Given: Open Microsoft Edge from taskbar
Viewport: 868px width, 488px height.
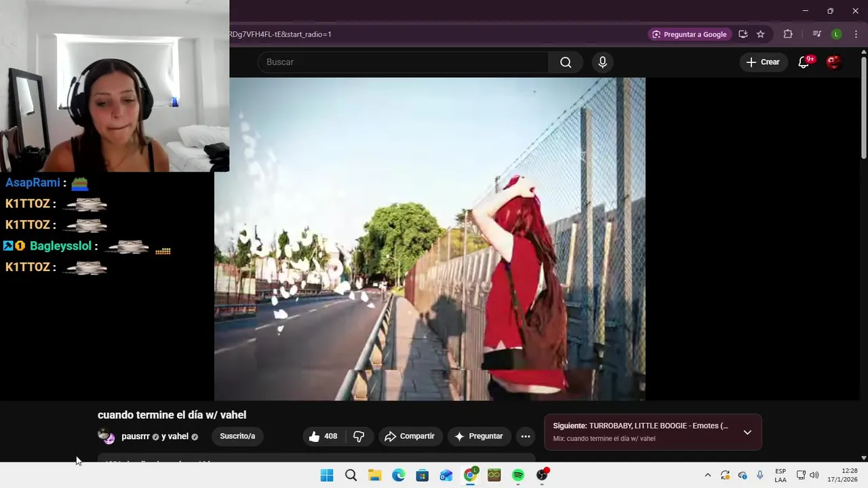Looking at the screenshot, I should pyautogui.click(x=399, y=475).
